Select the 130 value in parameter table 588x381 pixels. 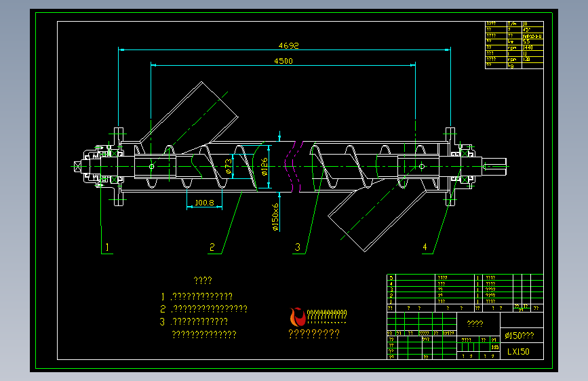[526, 59]
